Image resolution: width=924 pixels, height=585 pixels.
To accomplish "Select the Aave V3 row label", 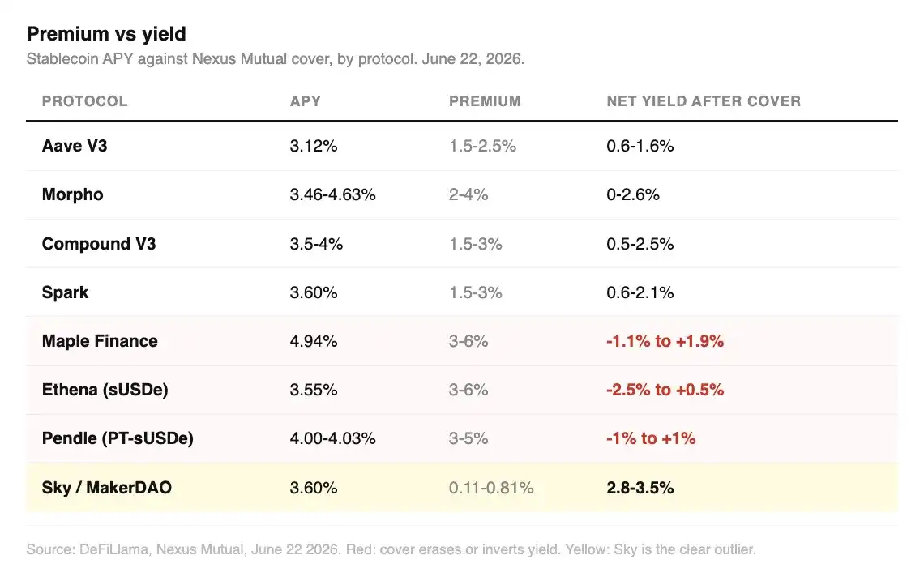I will pyautogui.click(x=75, y=146).
